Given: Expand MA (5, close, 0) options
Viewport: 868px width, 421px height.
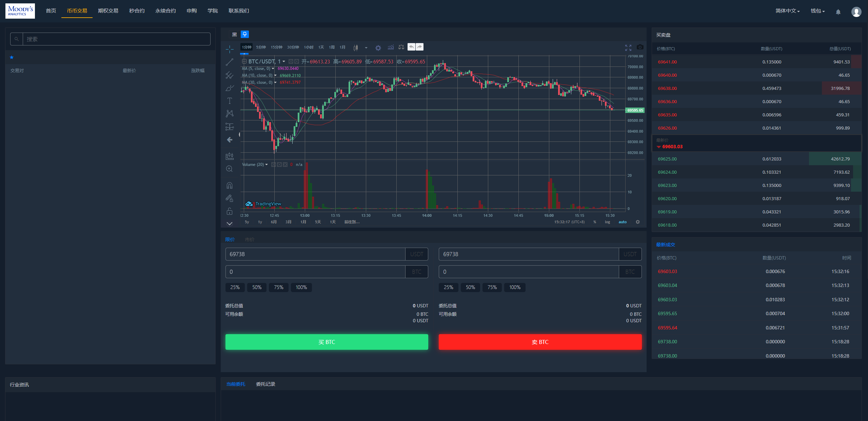Looking at the screenshot, I should (273, 69).
